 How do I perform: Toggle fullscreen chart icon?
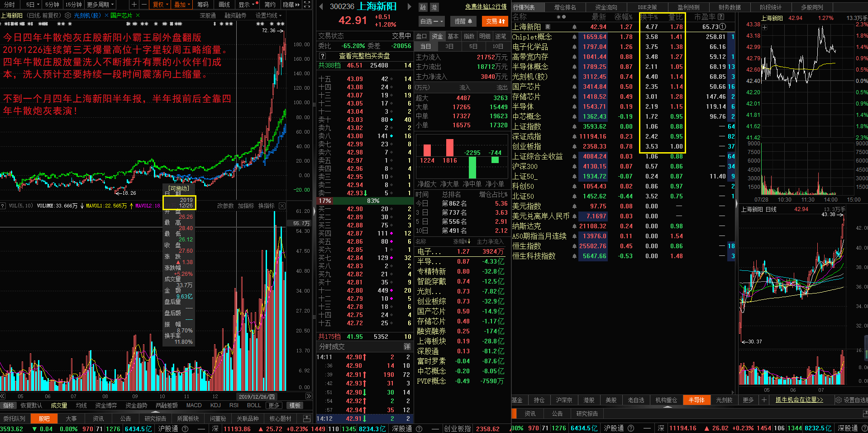[307, 5]
